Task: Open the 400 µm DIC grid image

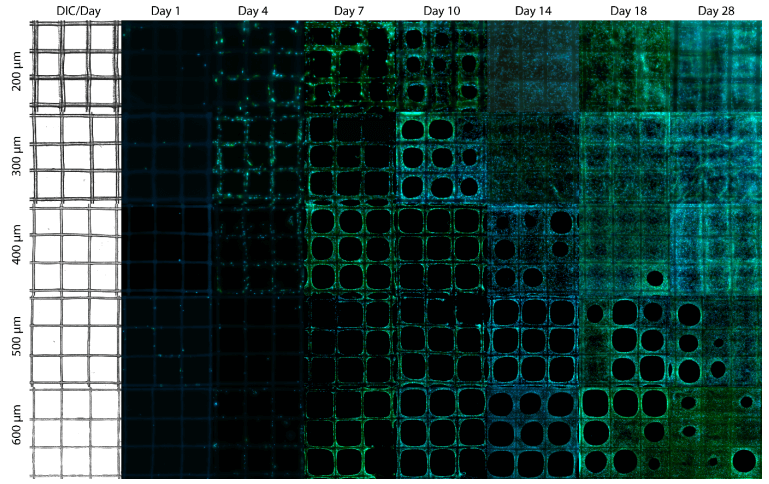Action: [x=75, y=249]
